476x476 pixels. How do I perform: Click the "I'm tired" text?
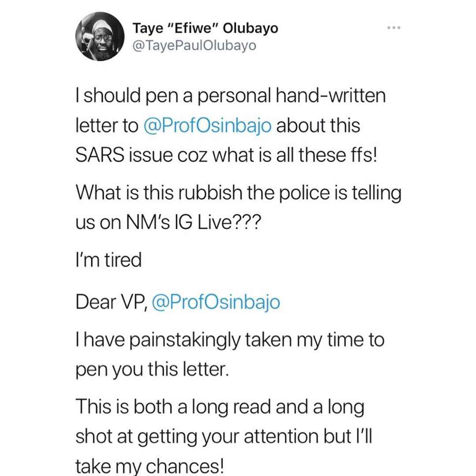(x=109, y=260)
